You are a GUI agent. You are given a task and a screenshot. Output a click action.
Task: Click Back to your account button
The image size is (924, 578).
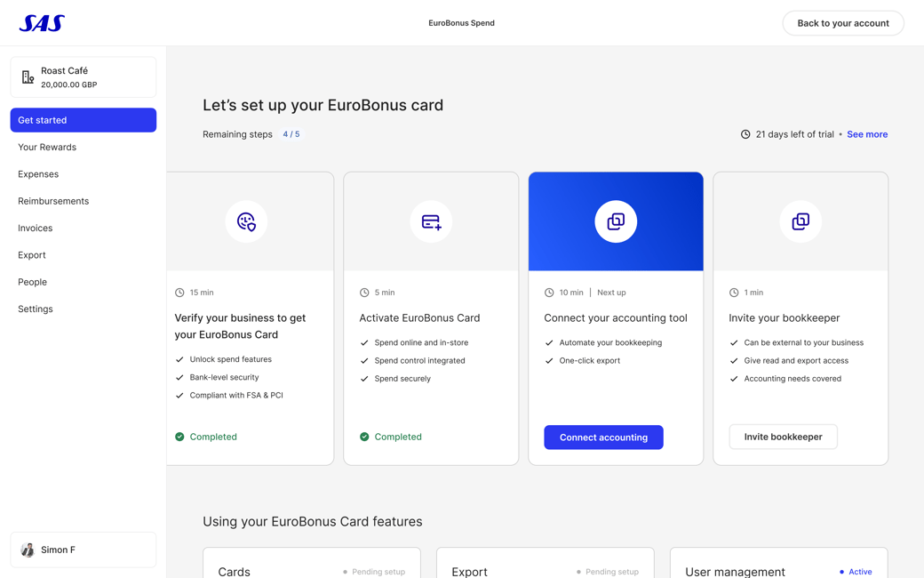point(842,23)
